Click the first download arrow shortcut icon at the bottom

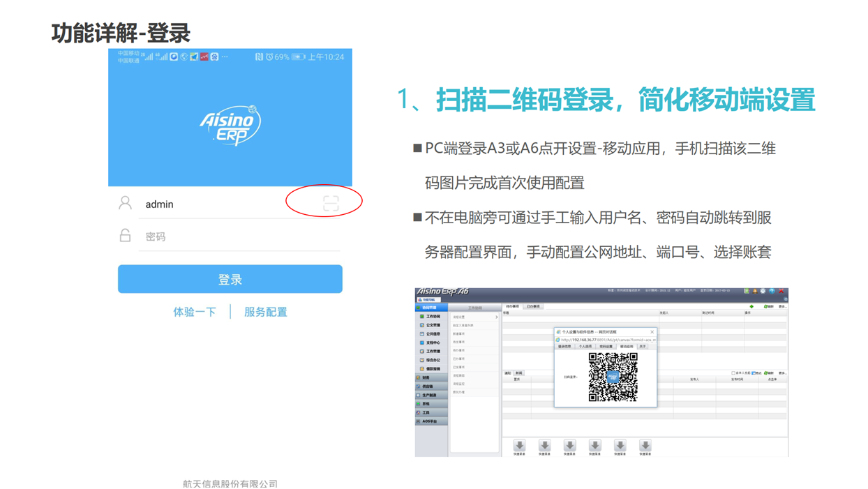tap(520, 446)
